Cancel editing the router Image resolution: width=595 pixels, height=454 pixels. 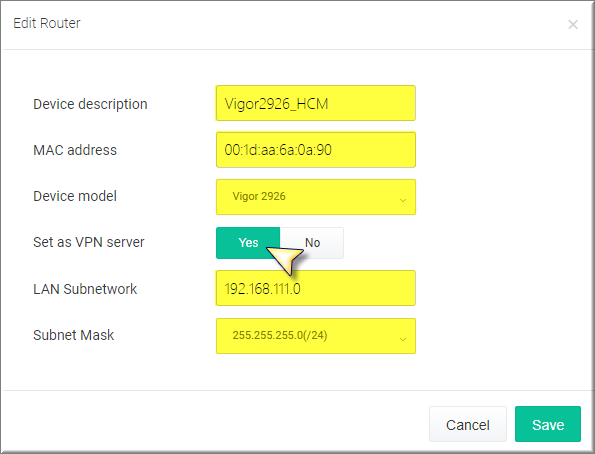(x=468, y=424)
